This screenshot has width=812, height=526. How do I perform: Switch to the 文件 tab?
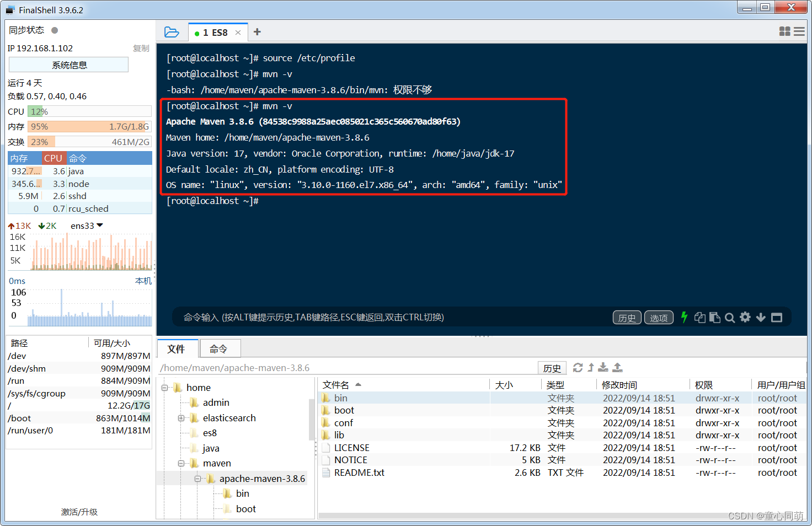point(177,349)
